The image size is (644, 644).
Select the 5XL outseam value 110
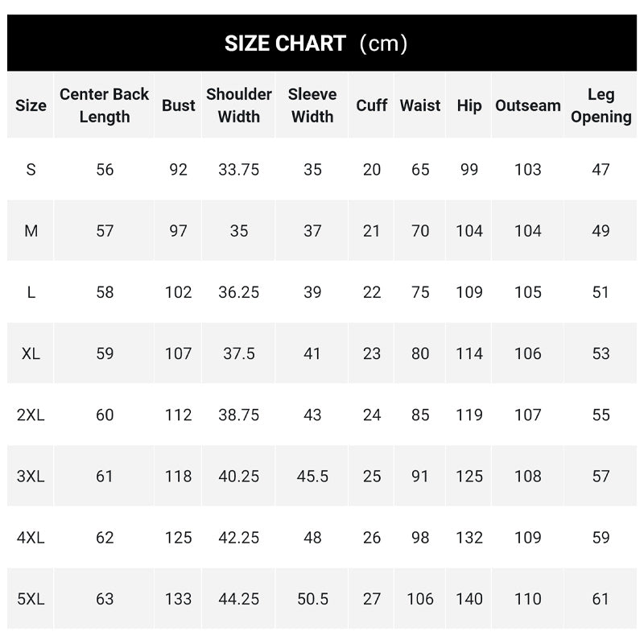pos(528,599)
